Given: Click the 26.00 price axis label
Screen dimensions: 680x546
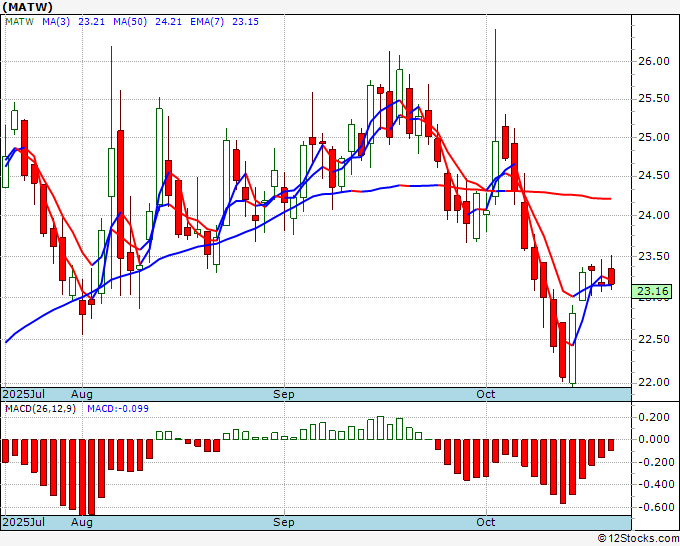Looking at the screenshot, I should tap(654, 62).
